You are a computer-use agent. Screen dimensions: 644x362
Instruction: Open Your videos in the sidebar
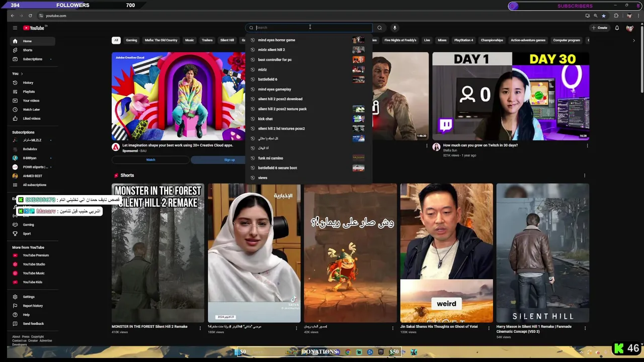[31, 101]
